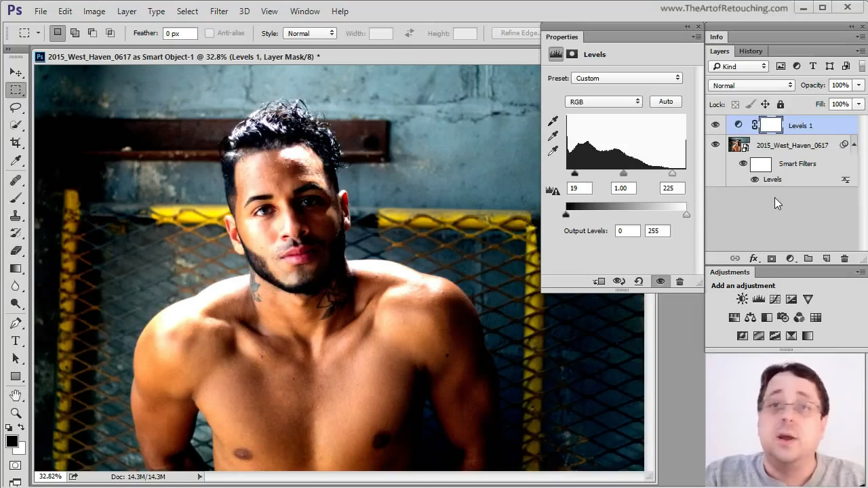
Task: Select the Eyedropper tool in toolbox
Action: pyautogui.click(x=16, y=161)
